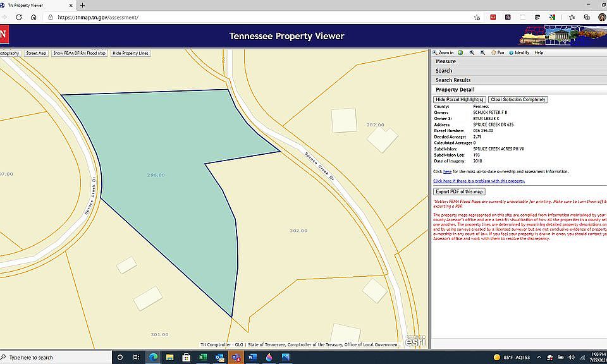Image resolution: width=607 pixels, height=364 pixels.
Task: Click the browser address bar URL
Action: pos(98,18)
